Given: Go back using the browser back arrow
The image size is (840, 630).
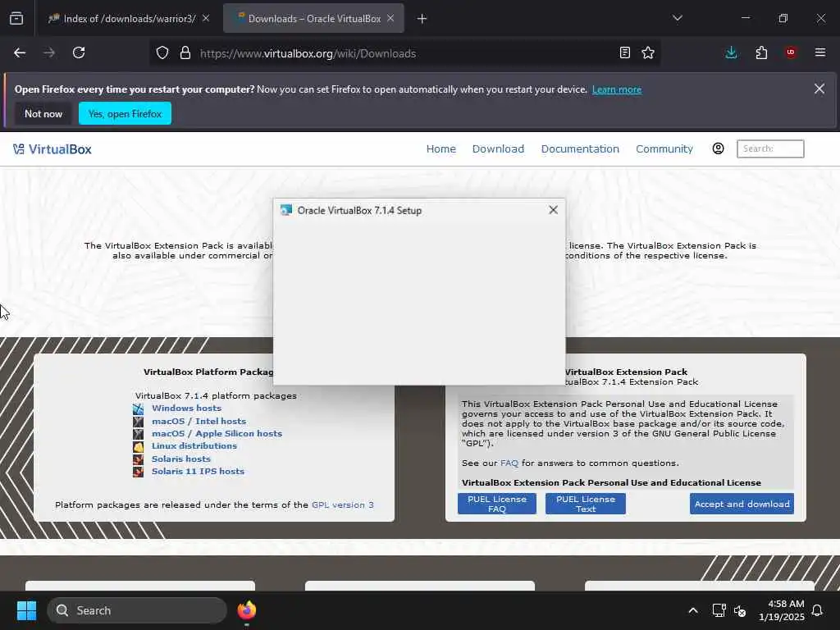Looking at the screenshot, I should tap(20, 52).
